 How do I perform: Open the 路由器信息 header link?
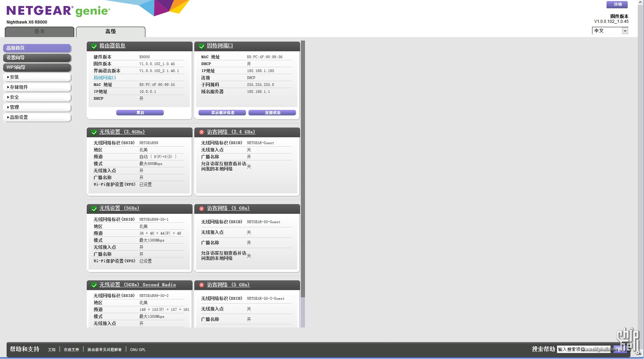[x=112, y=46]
